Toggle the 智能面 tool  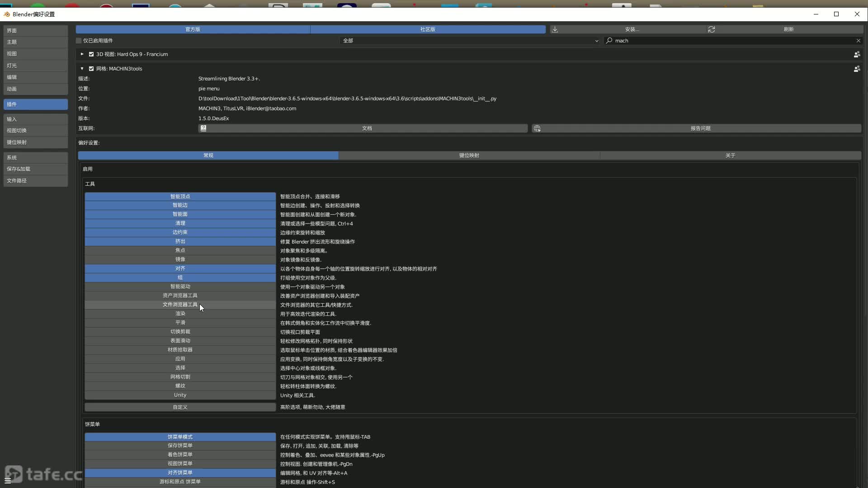(x=180, y=214)
